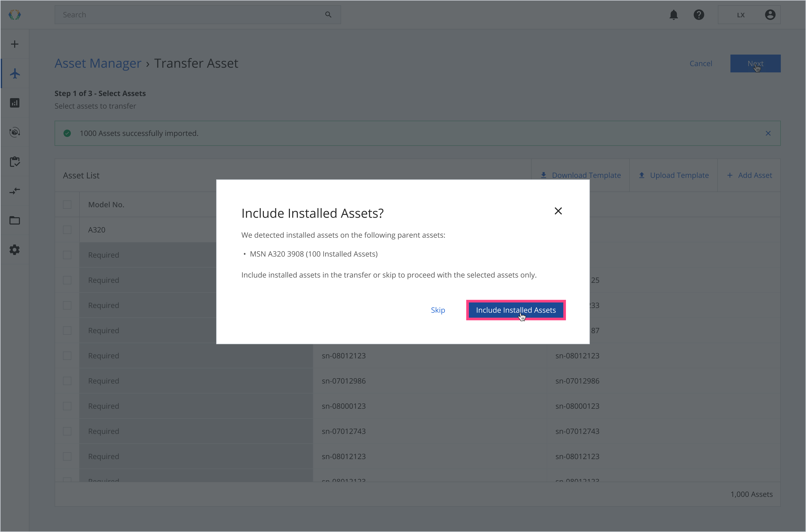Click the Asset Manager breadcrumb link

click(98, 63)
